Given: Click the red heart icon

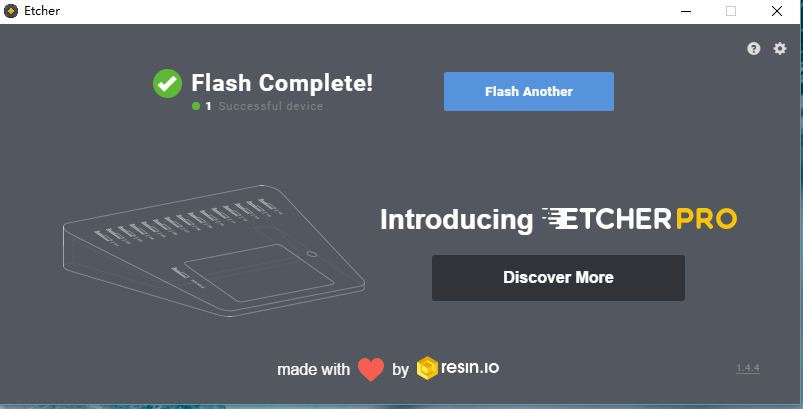Looking at the screenshot, I should pos(371,369).
